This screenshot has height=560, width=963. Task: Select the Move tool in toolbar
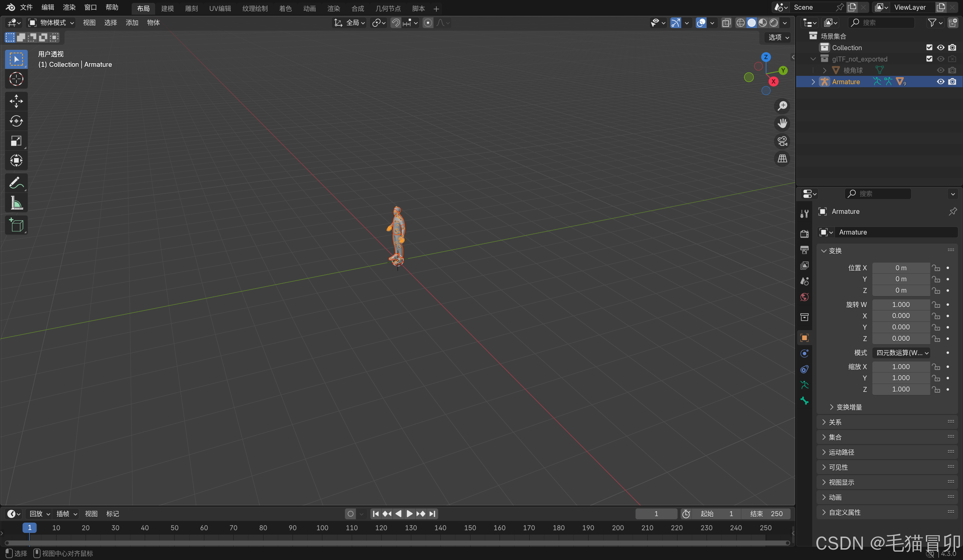point(16,101)
